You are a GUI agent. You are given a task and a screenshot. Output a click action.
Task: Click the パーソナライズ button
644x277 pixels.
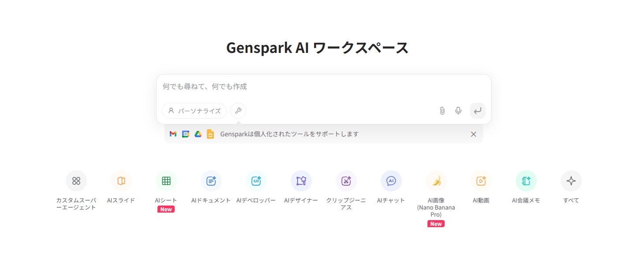(x=195, y=111)
